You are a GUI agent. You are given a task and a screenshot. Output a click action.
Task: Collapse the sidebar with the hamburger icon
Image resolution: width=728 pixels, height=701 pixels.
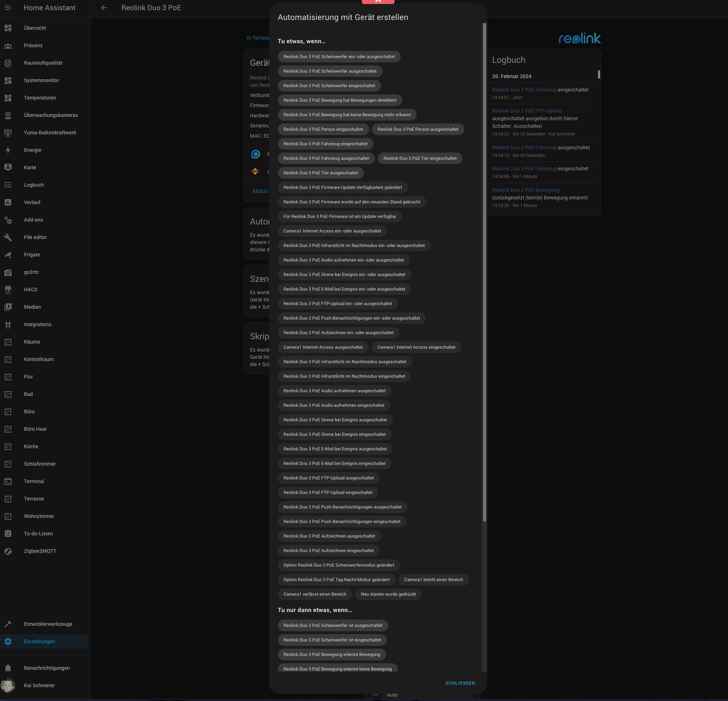pyautogui.click(x=8, y=8)
